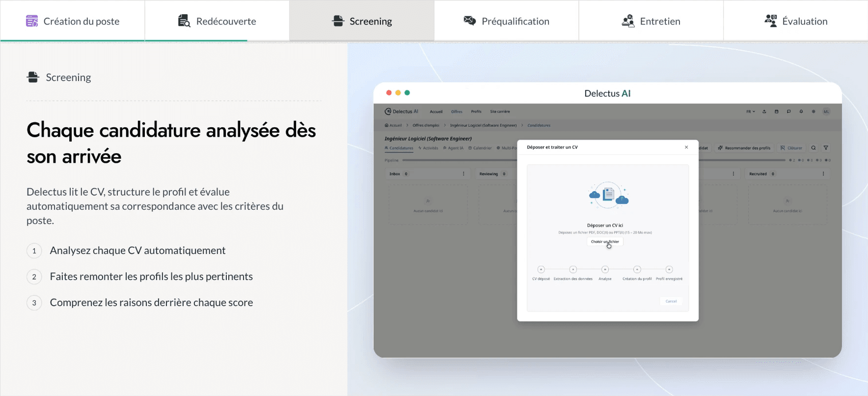868x396 pixels.
Task: Click the green window dot in Delectus AI mockup
Action: click(407, 93)
